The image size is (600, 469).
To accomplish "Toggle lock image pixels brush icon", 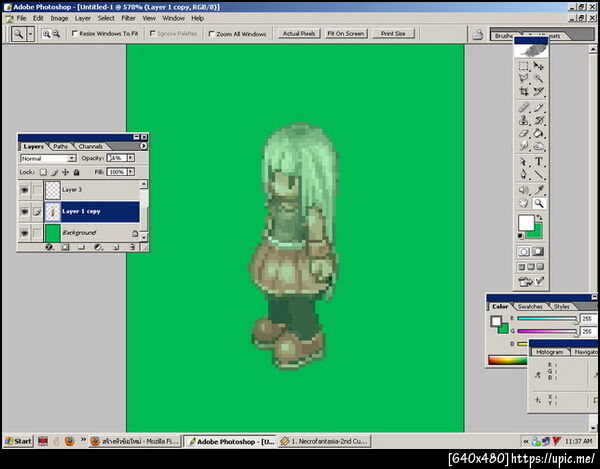I will [55, 172].
